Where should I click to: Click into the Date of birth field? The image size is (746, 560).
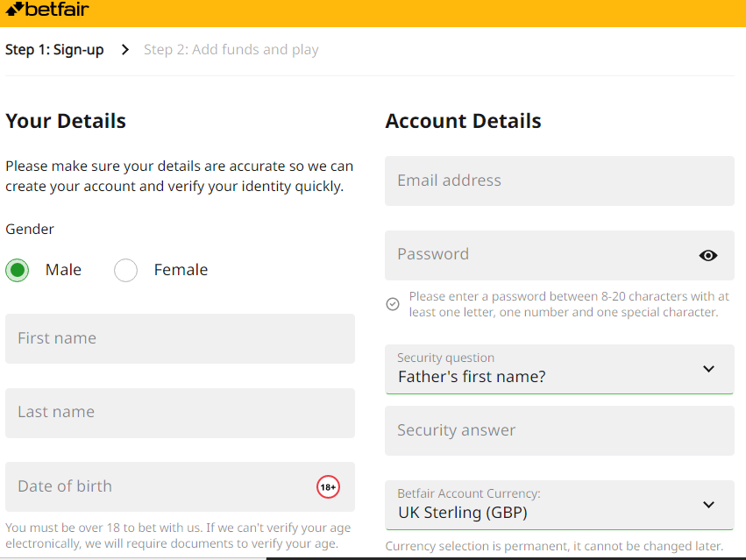(x=180, y=486)
